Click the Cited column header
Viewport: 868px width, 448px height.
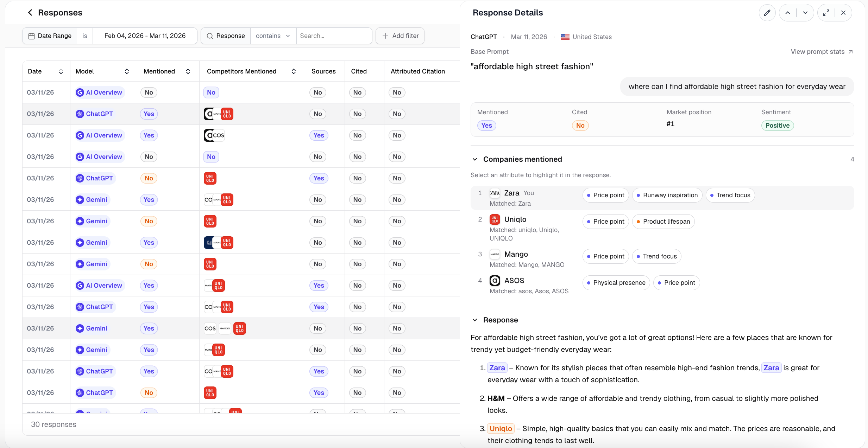tap(359, 71)
